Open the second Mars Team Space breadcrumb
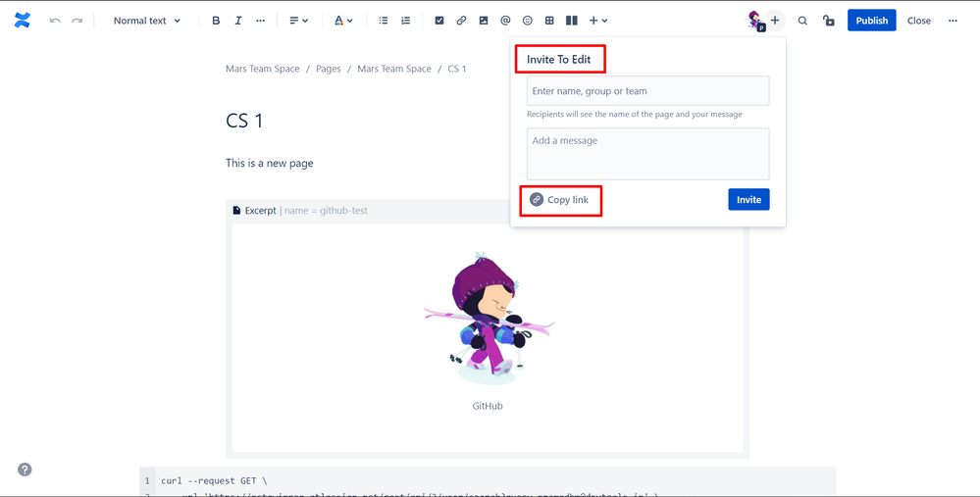The image size is (980, 497). (x=394, y=69)
